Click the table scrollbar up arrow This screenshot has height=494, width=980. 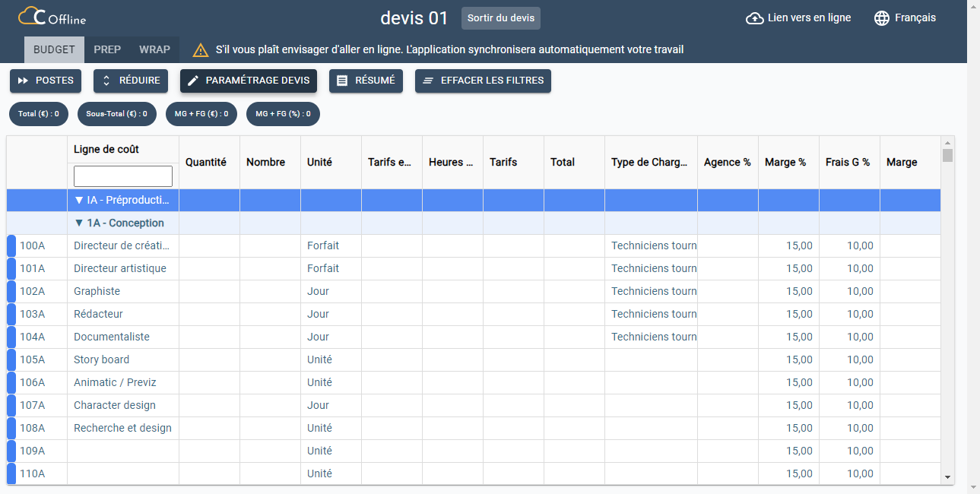(x=947, y=142)
